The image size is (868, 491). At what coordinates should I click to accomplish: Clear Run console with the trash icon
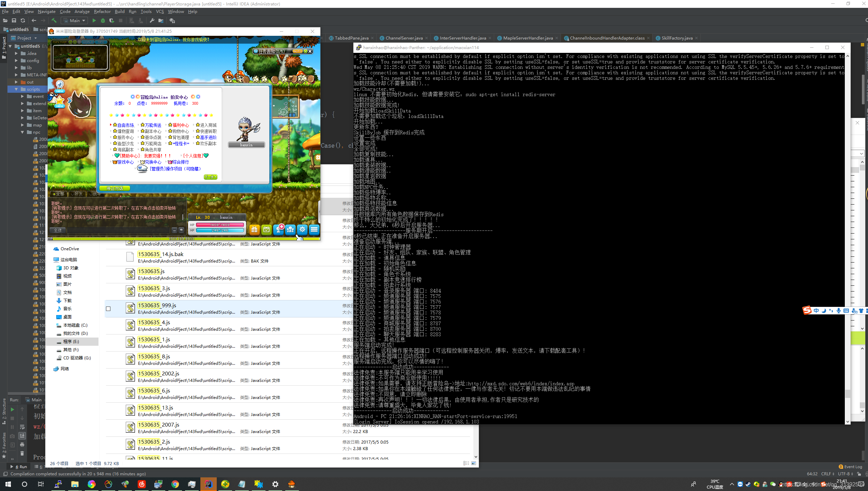coord(22,453)
